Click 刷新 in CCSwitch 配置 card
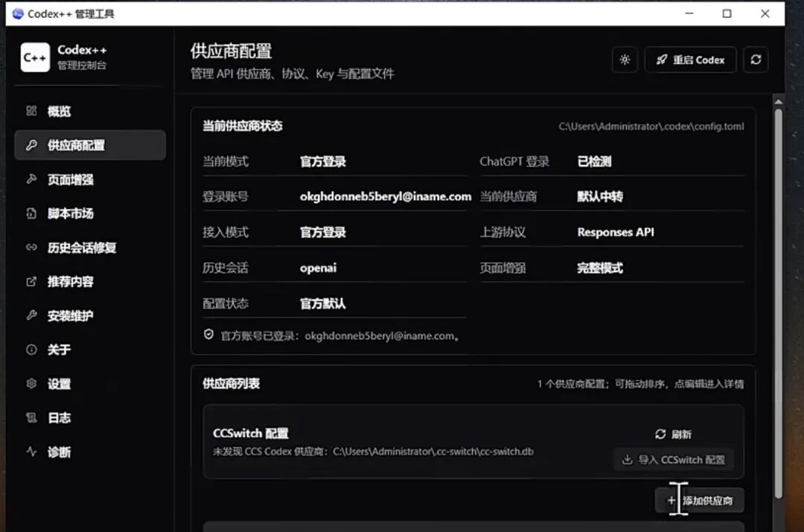Viewport: 804px width, 532px height. (673, 435)
